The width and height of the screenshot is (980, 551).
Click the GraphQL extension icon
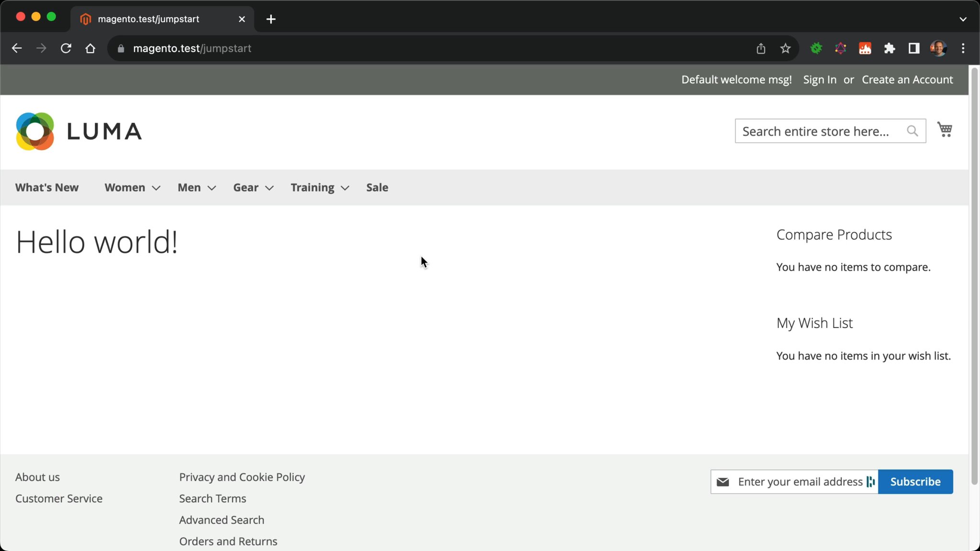tap(841, 48)
